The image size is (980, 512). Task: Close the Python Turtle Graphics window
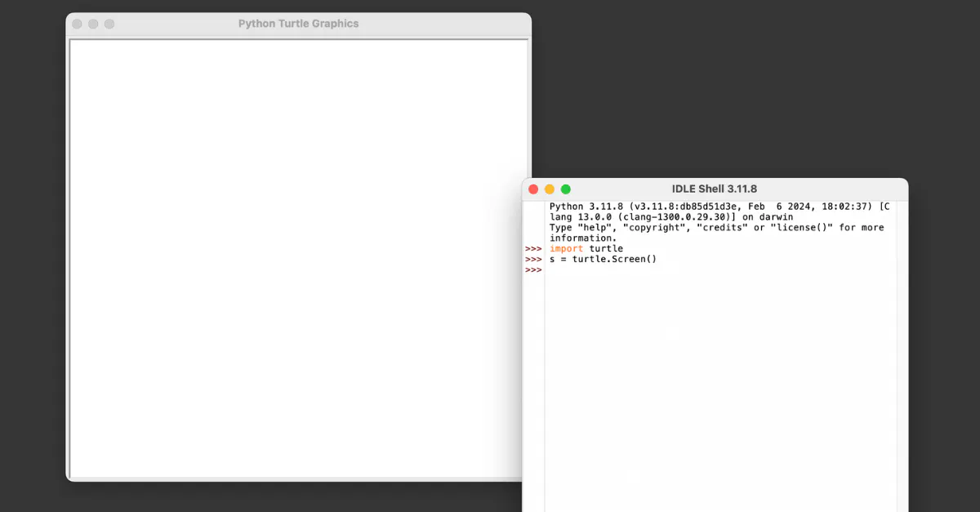pyautogui.click(x=77, y=24)
